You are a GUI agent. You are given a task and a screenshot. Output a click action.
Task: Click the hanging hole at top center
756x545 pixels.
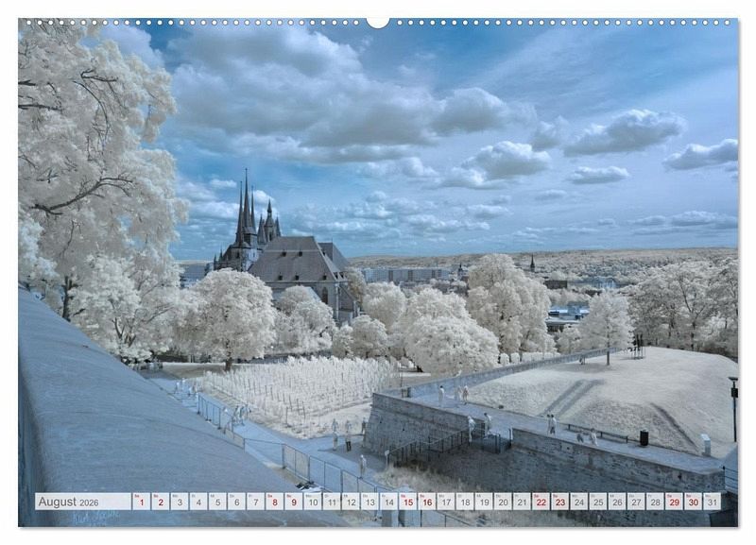click(378, 22)
